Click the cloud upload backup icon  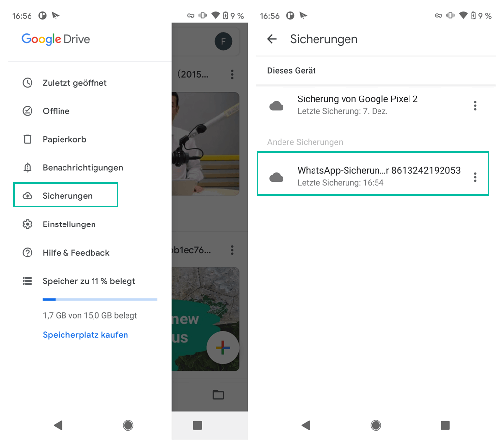(x=28, y=196)
